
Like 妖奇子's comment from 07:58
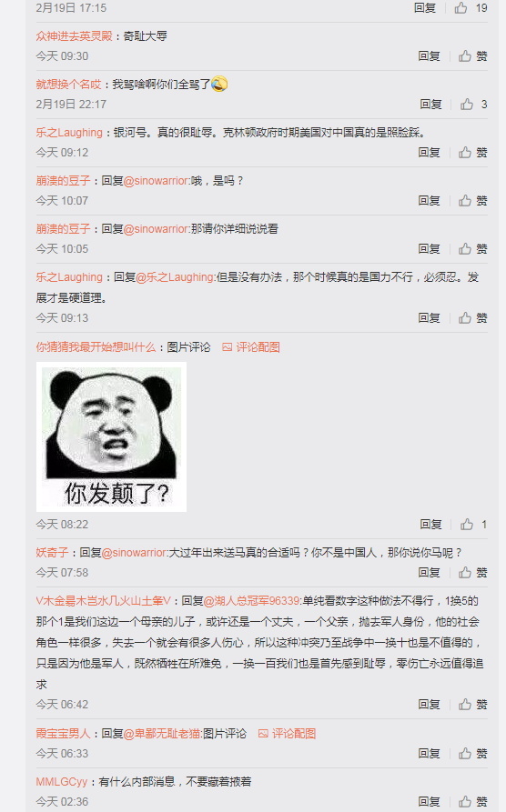point(473,572)
